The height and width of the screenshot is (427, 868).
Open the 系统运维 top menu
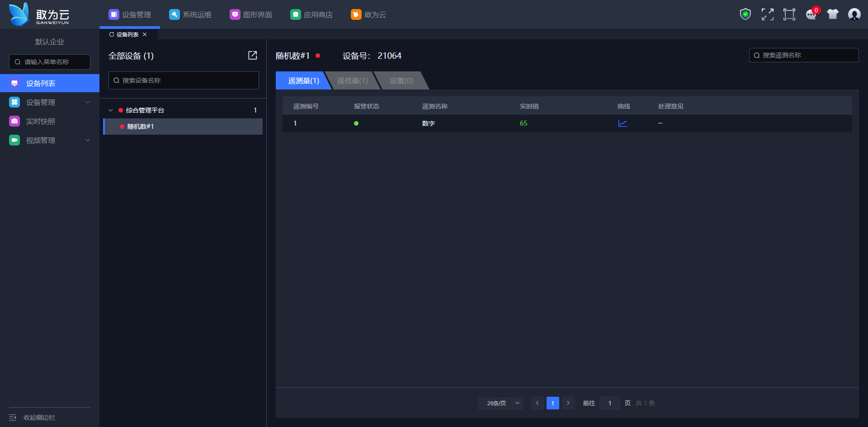pyautogui.click(x=190, y=14)
